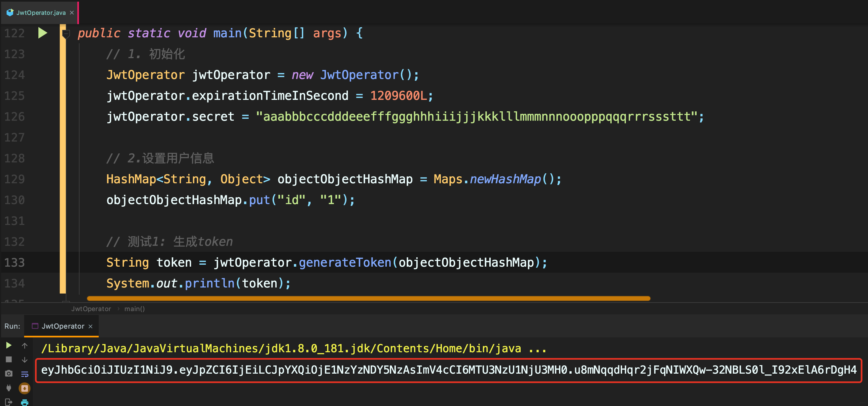The image size is (868, 406).
Task: Select the JwtOperator run tab
Action: click(63, 326)
